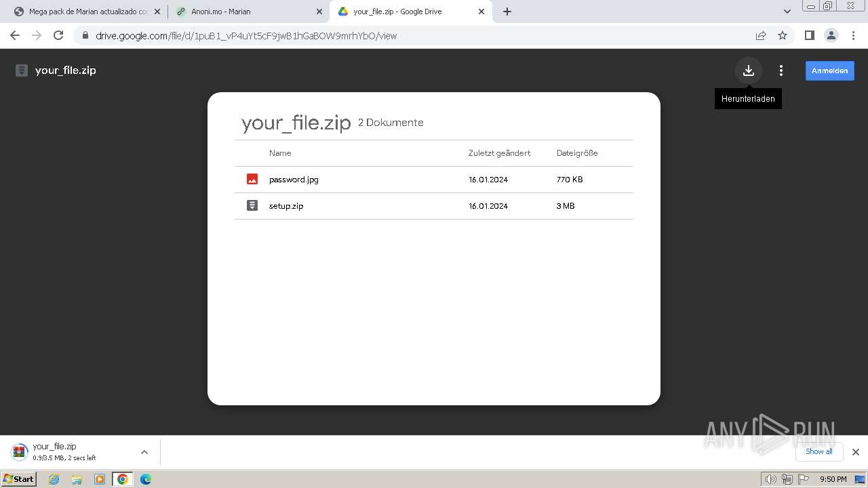The width and height of the screenshot is (868, 488).
Task: Open File Explorer from taskbar
Action: [x=77, y=479]
